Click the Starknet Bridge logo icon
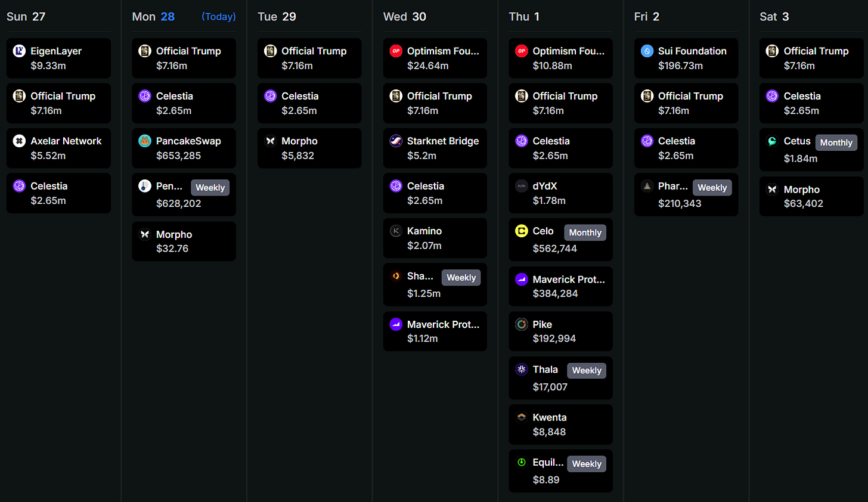Viewport: 868px width, 502px height. (396, 141)
